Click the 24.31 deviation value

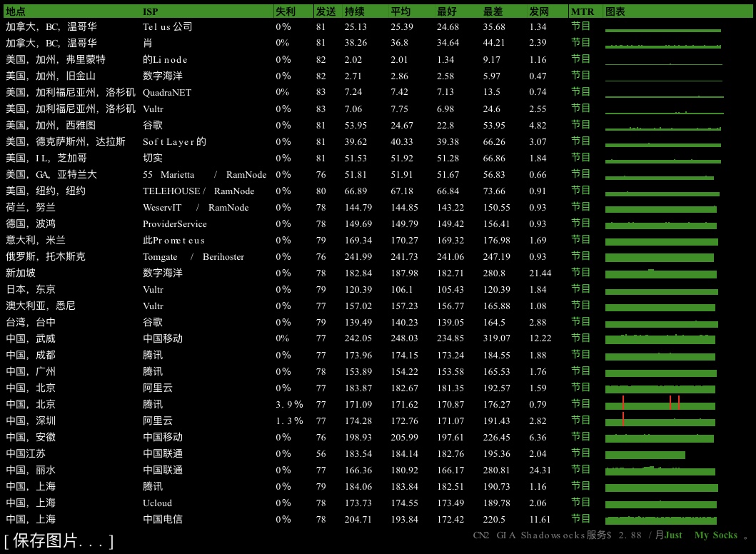(x=540, y=470)
